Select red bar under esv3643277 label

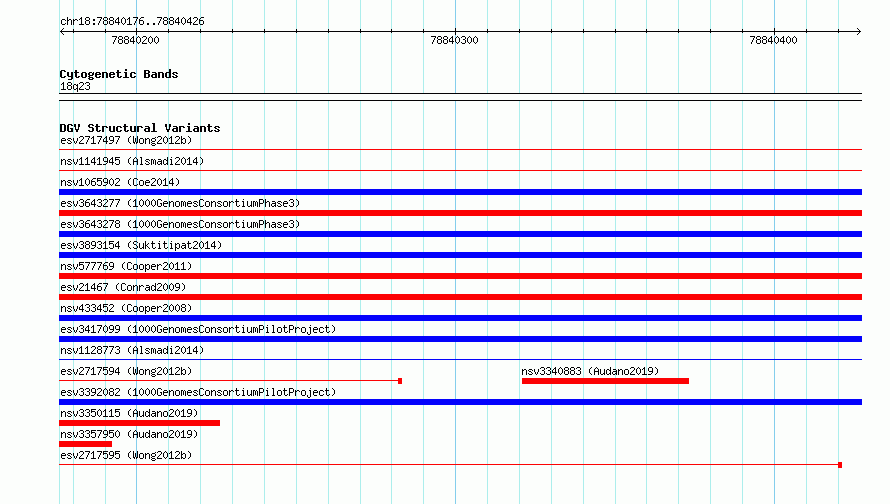(460, 213)
